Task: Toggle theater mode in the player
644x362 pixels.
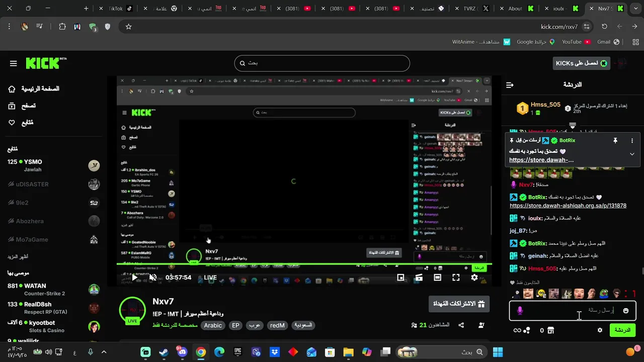Action: (437, 278)
